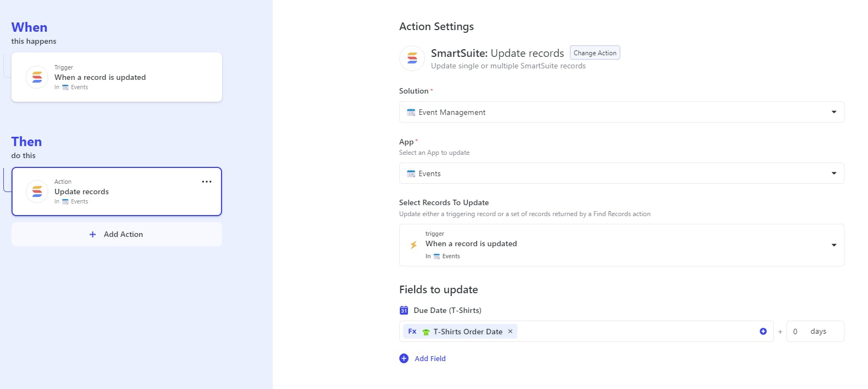Click the calendar icon in the App field
868x389 pixels.
click(x=411, y=173)
